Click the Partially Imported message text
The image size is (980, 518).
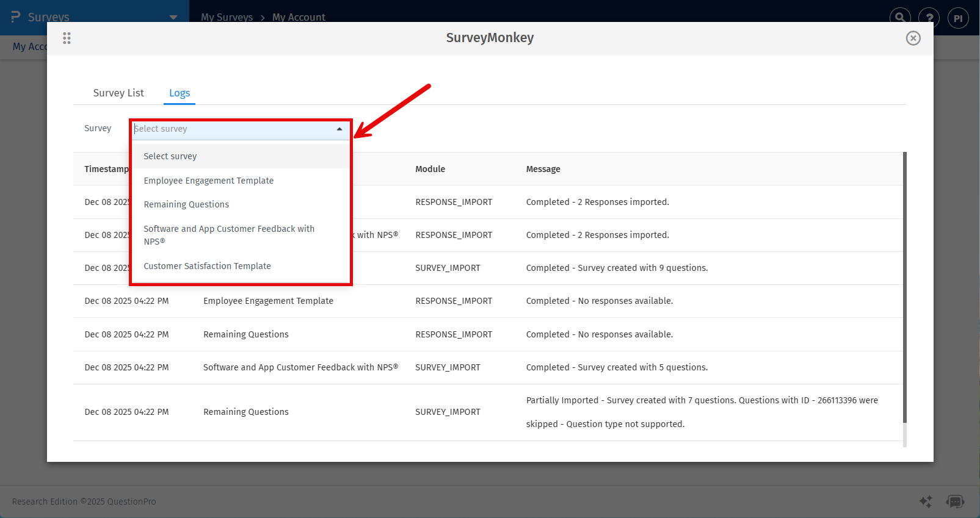pyautogui.click(x=702, y=412)
